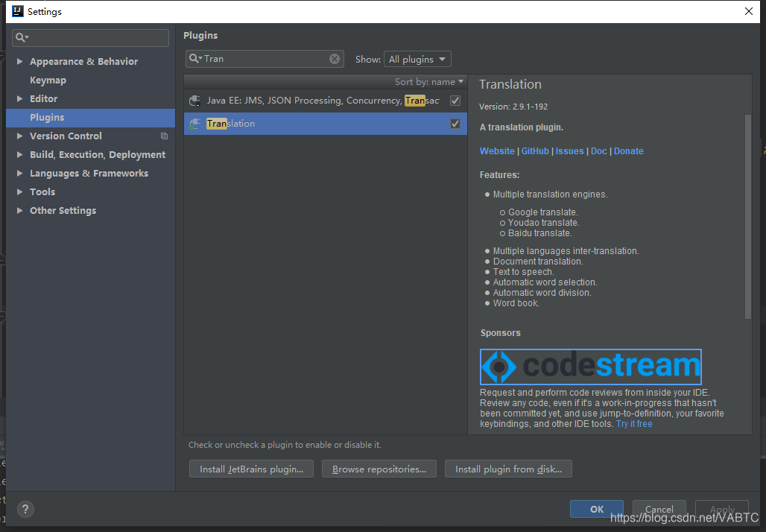Open the Sort by name dropdown

429,81
